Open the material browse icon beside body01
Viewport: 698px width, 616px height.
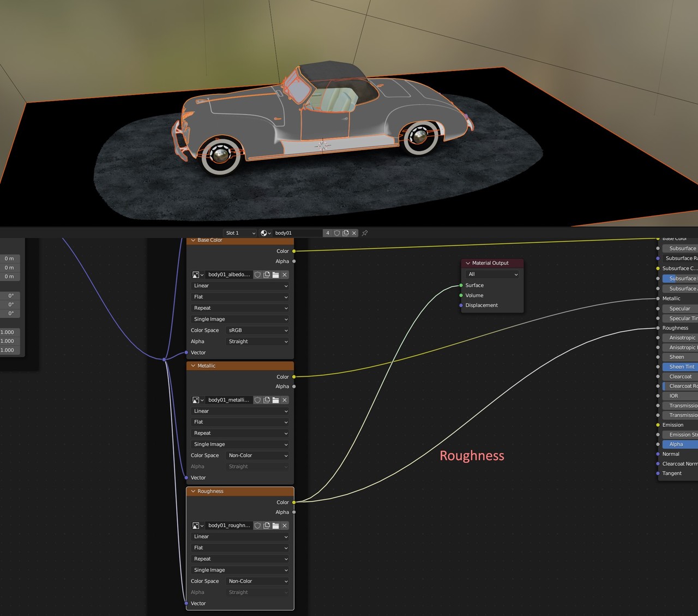point(266,233)
